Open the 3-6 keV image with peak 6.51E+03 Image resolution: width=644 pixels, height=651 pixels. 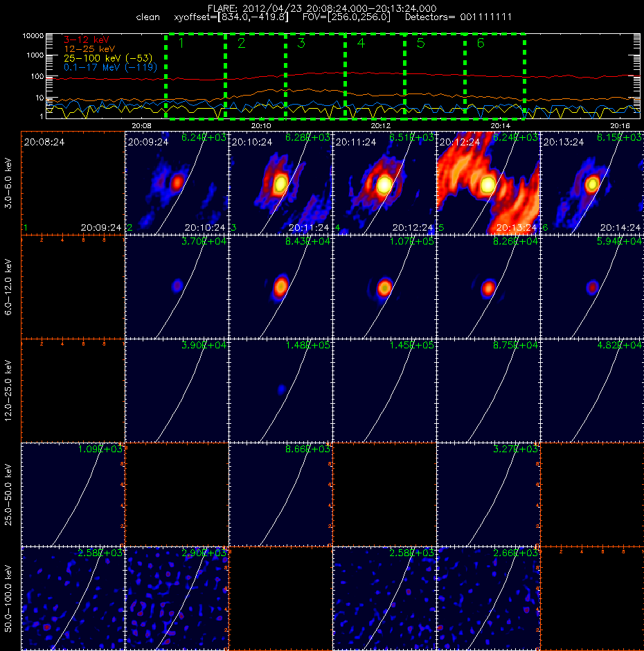(384, 183)
